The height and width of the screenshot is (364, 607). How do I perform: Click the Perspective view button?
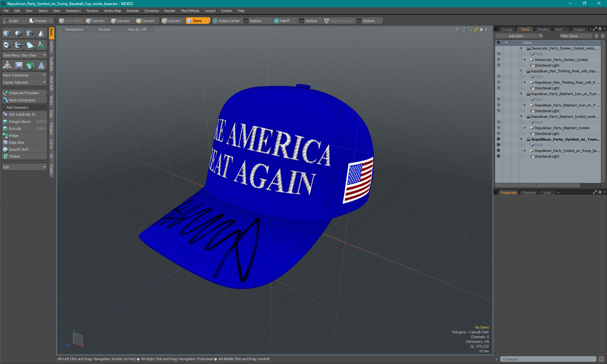coord(74,30)
